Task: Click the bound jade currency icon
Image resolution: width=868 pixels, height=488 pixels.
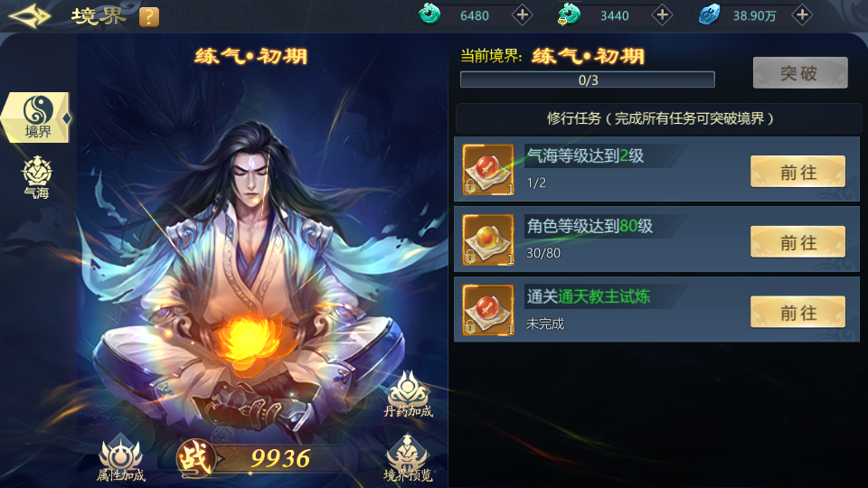Action: (x=569, y=14)
